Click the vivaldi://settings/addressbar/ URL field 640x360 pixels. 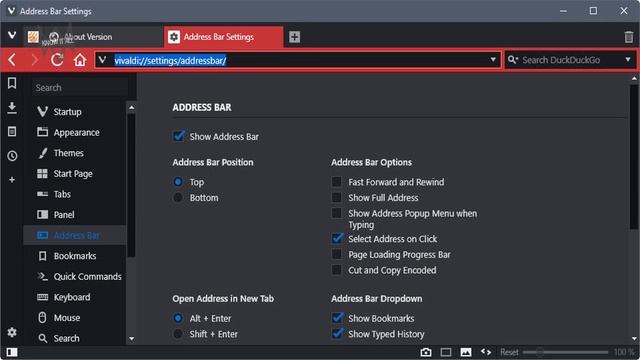click(298, 60)
